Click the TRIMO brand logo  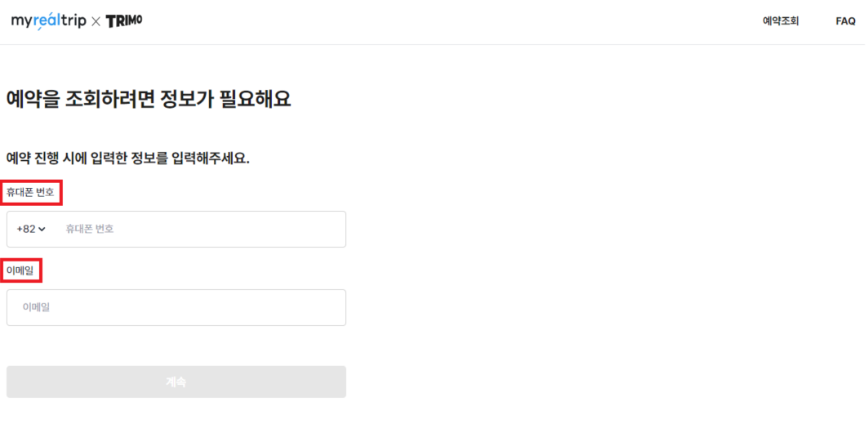pos(124,21)
